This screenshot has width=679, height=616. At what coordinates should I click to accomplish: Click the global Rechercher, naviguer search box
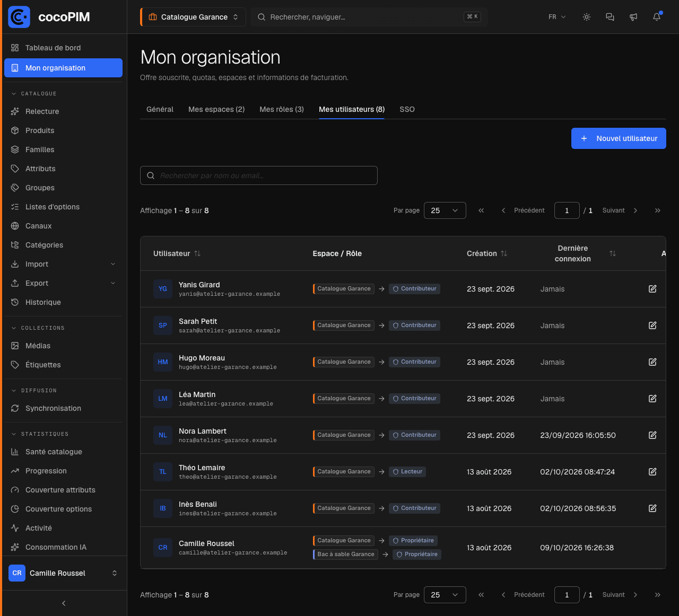click(x=369, y=17)
